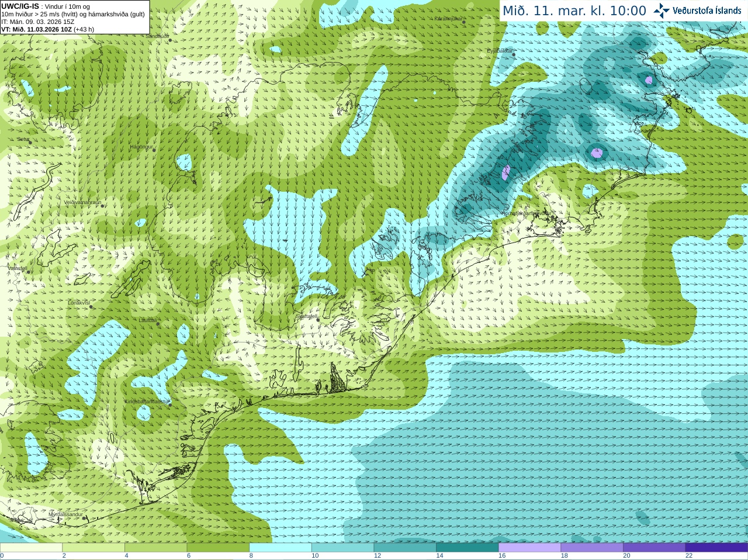Image resolution: width=748 pixels, height=560 pixels.
Task: Click the legend swatch for 20–22 m/s
Action: [x=654, y=548]
